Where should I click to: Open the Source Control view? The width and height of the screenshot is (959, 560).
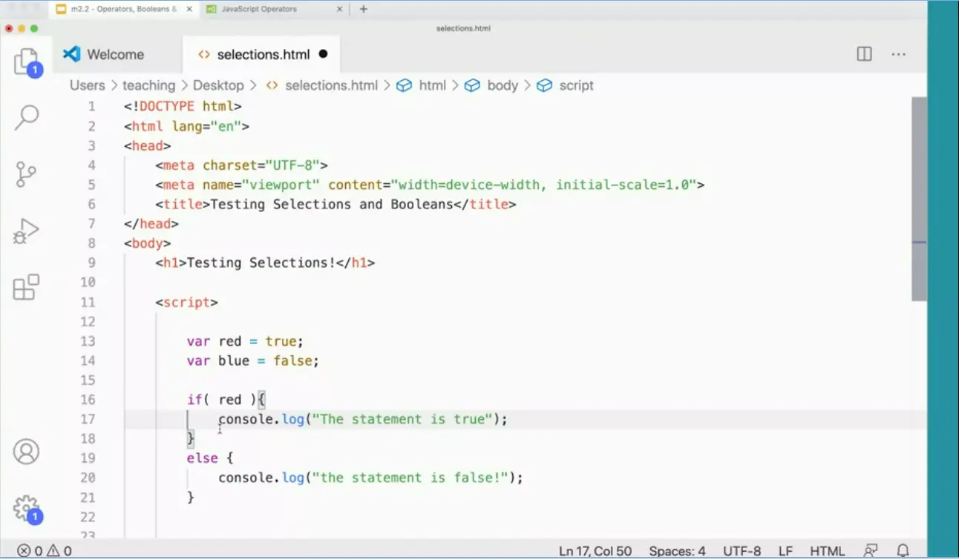point(26,174)
